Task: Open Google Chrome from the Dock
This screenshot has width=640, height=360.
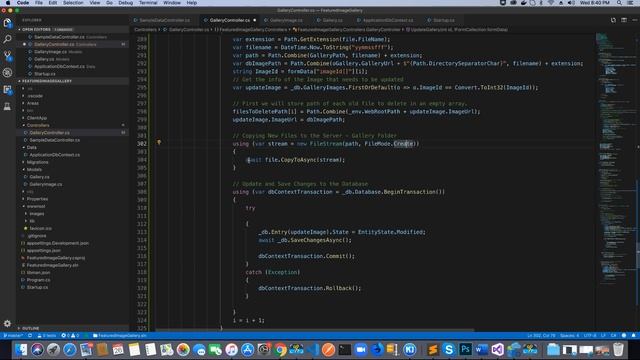Action: coord(280,349)
